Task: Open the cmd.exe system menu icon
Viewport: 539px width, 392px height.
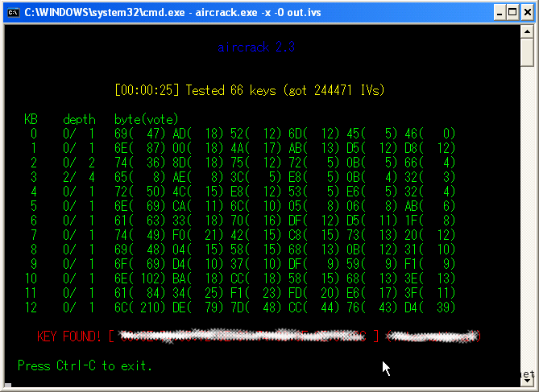Action: coord(14,13)
